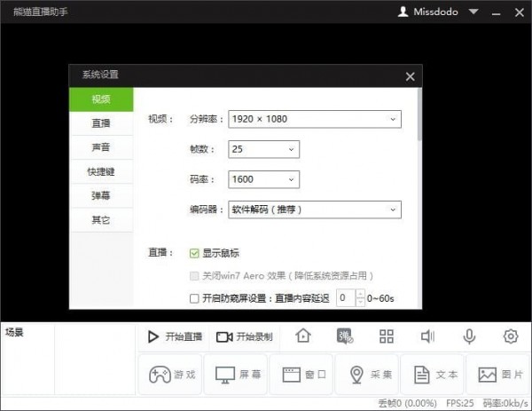This screenshot has width=532, height=411.
Task: Add a 游戏 game source
Action: pyautogui.click(x=170, y=375)
